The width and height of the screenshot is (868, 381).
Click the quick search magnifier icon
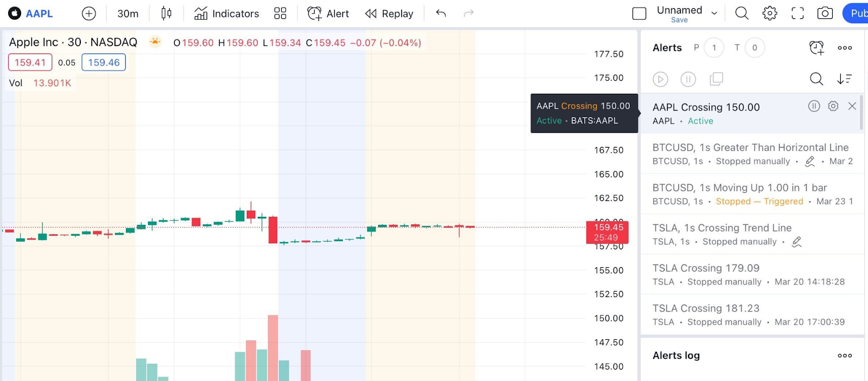point(742,14)
